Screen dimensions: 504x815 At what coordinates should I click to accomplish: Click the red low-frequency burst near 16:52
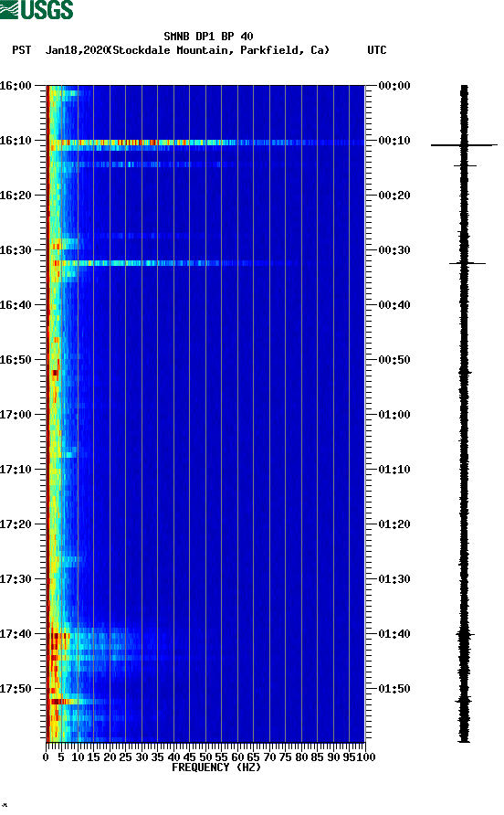pyautogui.click(x=55, y=372)
